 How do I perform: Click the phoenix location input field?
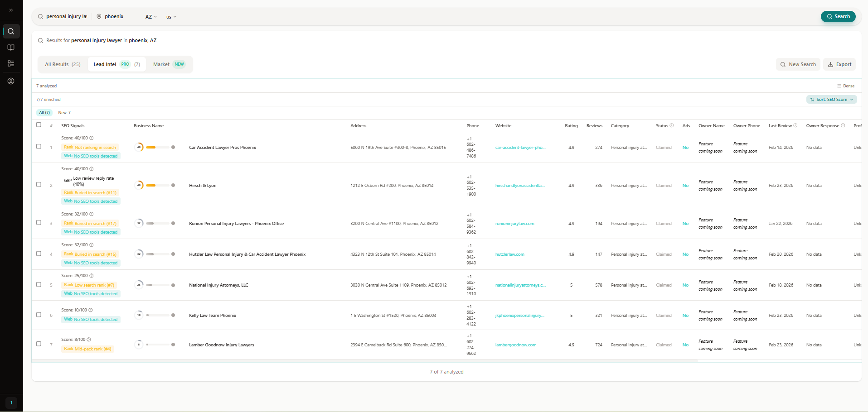(119, 17)
